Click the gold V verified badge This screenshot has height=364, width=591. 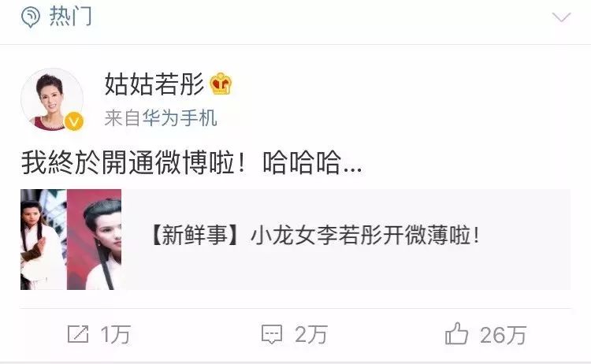point(73,121)
